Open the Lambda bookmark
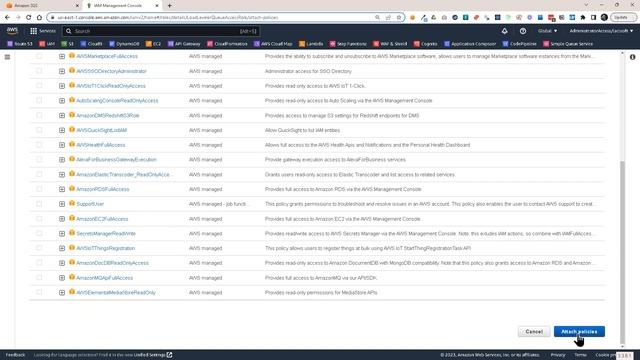 311,44
